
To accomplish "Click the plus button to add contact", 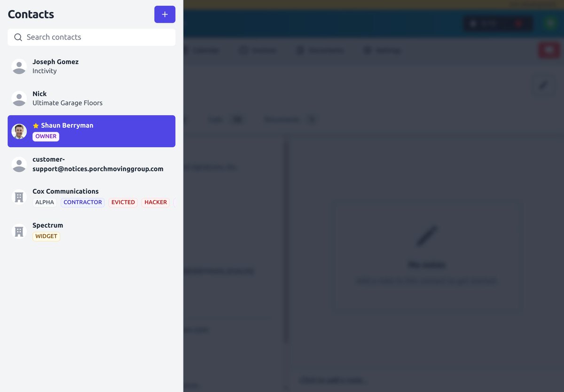I will 164,14.
